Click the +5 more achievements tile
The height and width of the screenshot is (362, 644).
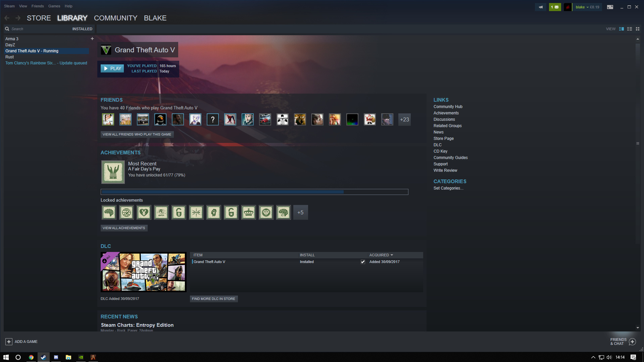[x=301, y=212]
